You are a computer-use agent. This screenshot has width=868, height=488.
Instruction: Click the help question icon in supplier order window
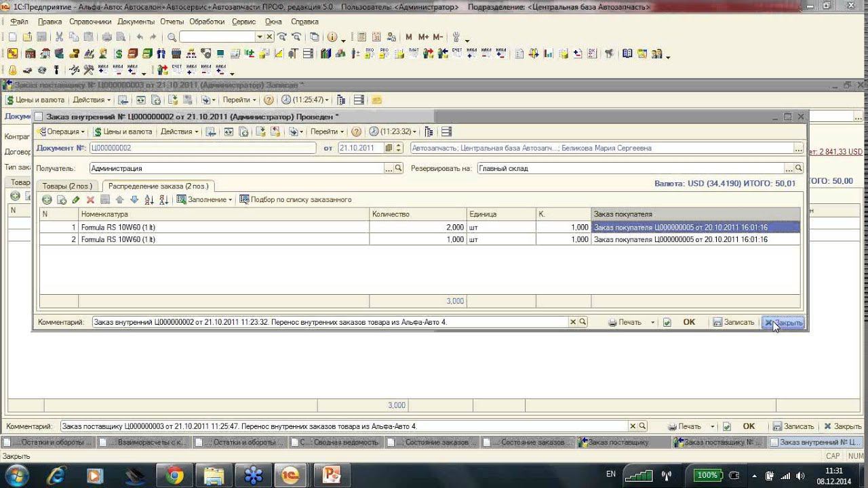[x=269, y=100]
